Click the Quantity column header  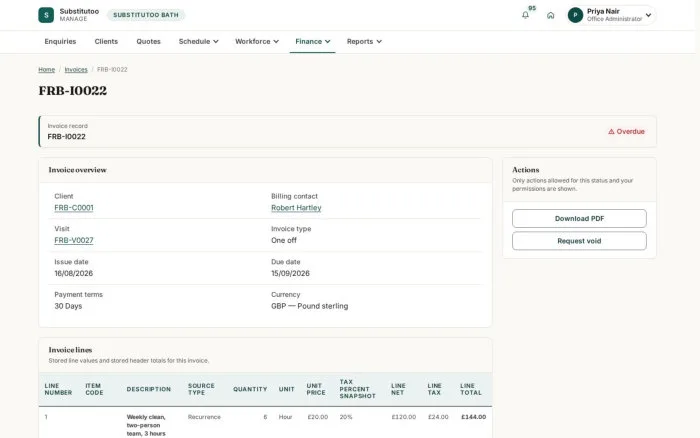coord(250,389)
